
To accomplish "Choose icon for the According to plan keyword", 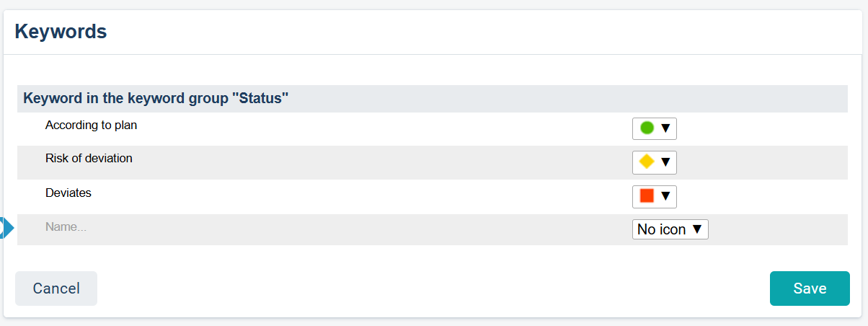I will [x=655, y=128].
